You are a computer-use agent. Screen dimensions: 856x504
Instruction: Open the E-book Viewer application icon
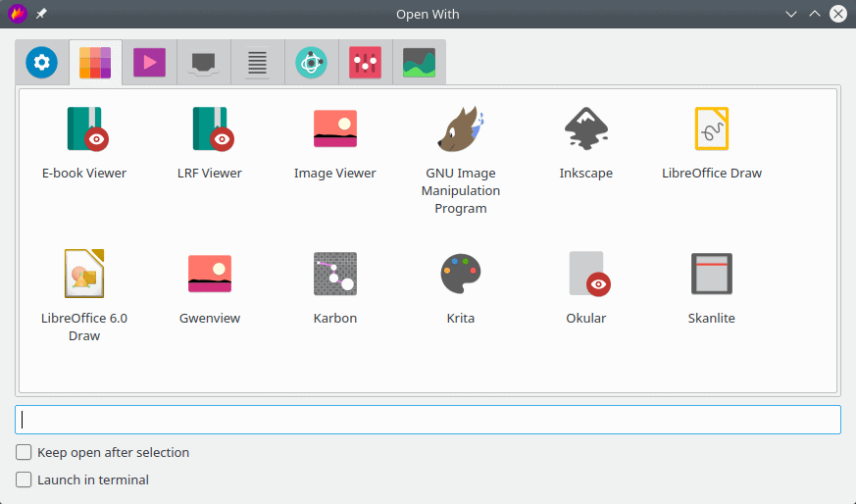(x=87, y=128)
